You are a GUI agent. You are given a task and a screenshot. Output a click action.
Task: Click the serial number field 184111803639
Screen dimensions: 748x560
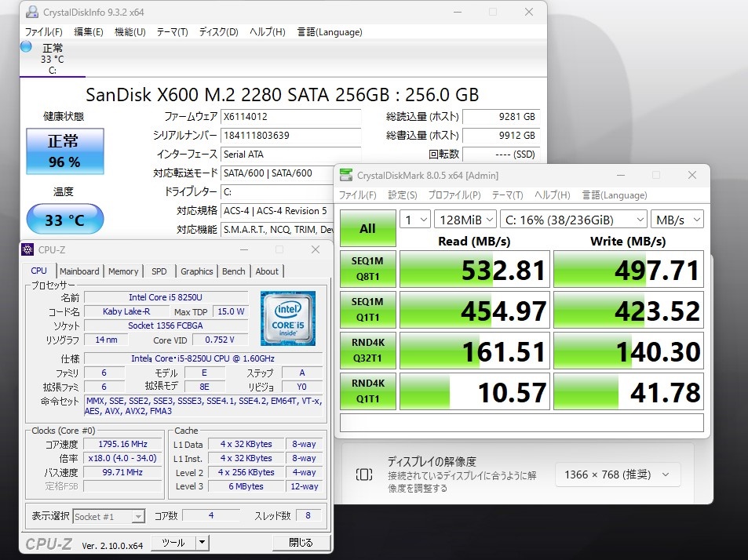pos(290,136)
